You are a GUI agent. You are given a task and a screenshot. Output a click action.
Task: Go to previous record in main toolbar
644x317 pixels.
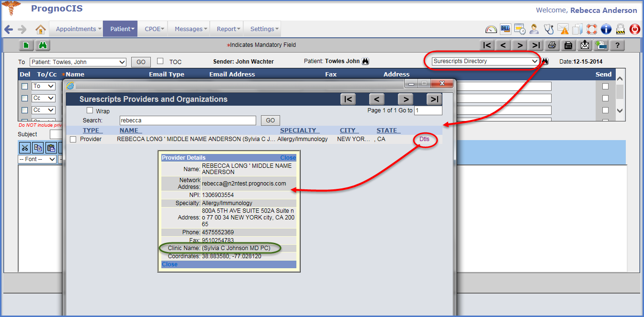503,45
